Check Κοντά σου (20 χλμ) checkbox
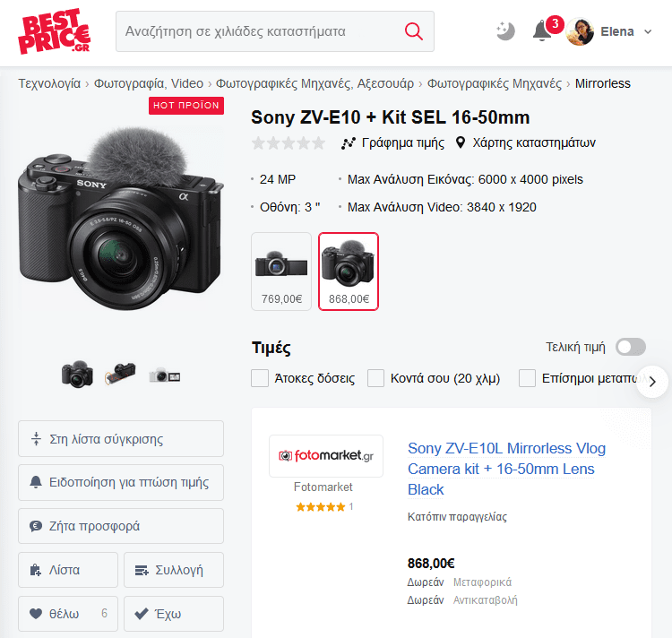 pyautogui.click(x=375, y=378)
